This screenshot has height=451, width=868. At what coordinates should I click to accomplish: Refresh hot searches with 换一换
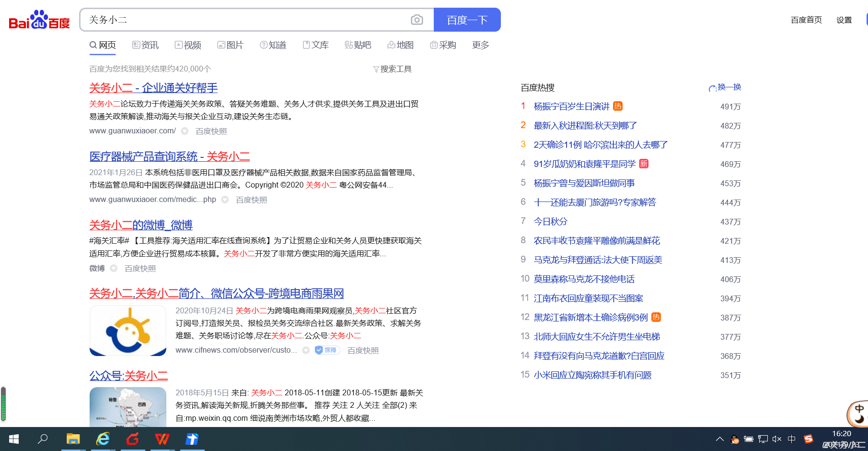click(x=725, y=87)
